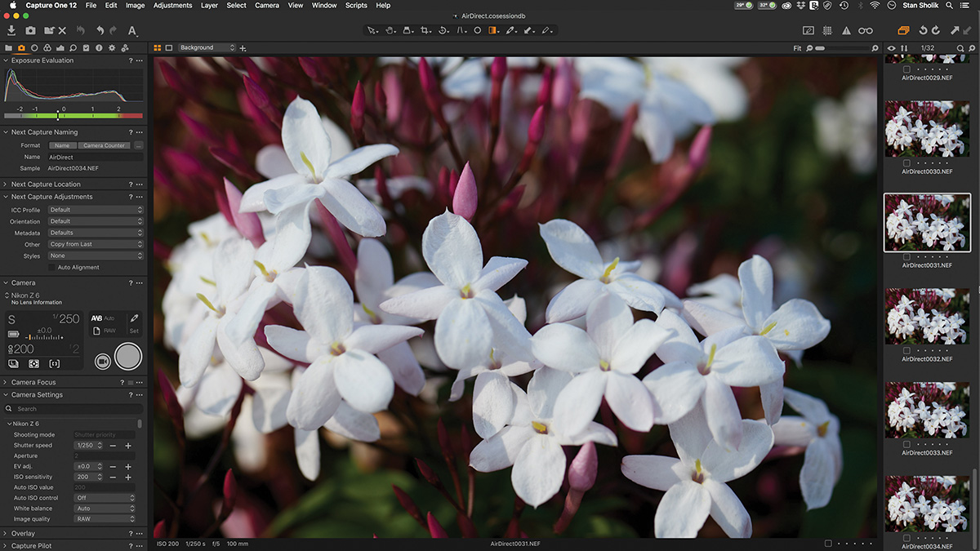Image resolution: width=980 pixels, height=551 pixels.
Task: Select the Rotate straighten tool
Action: [x=443, y=30]
